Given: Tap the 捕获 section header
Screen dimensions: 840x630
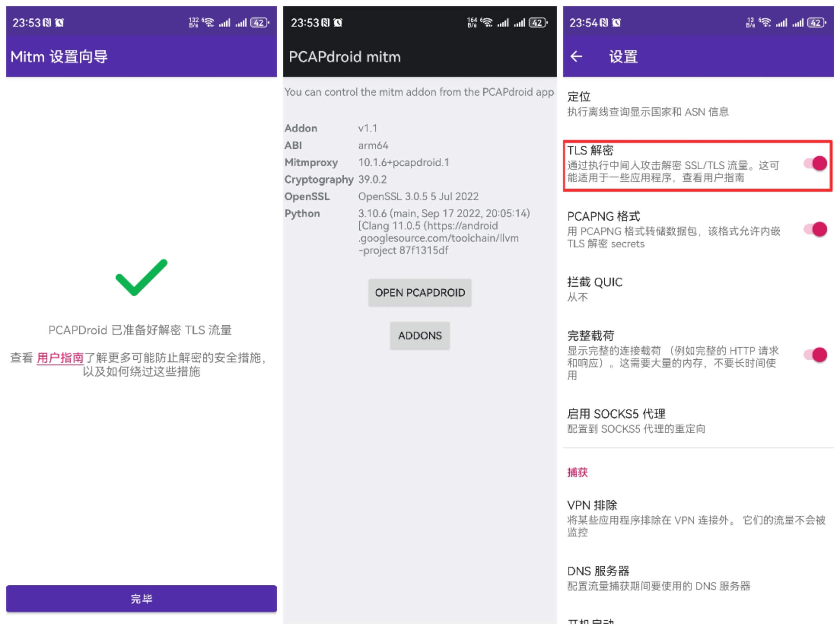Looking at the screenshot, I should point(577,472).
